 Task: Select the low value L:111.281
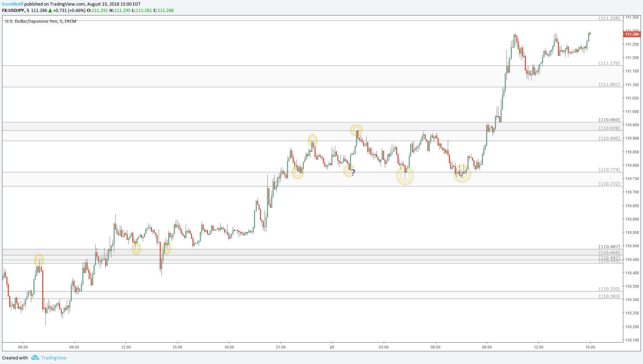point(142,11)
